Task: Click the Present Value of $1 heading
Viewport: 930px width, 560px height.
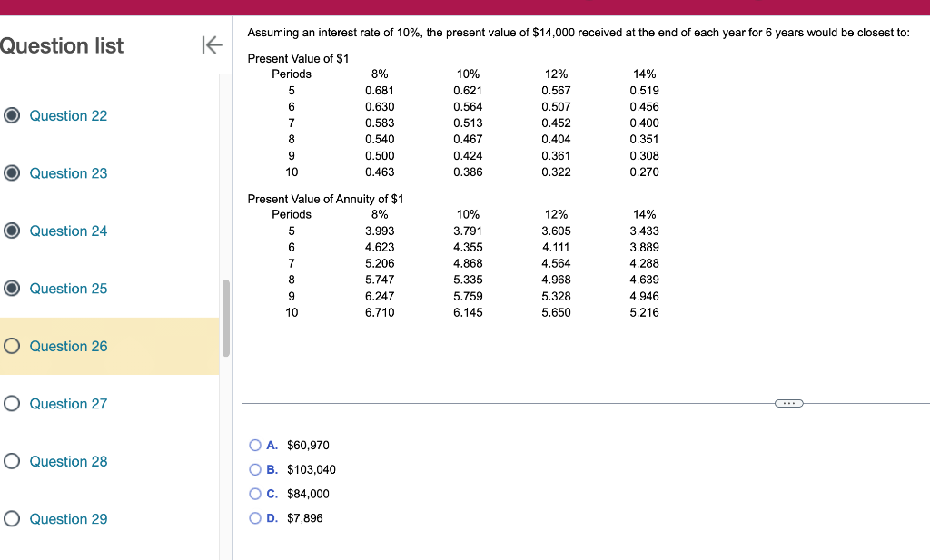Action: pos(298,59)
